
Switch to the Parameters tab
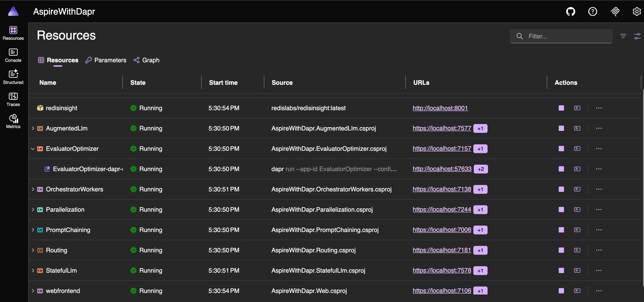click(x=106, y=60)
